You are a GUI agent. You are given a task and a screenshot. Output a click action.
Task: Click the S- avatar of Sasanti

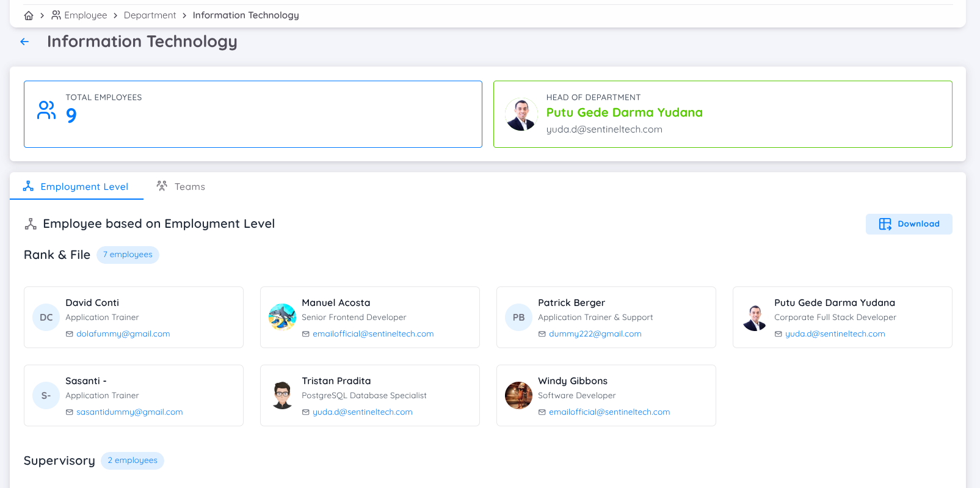click(46, 396)
